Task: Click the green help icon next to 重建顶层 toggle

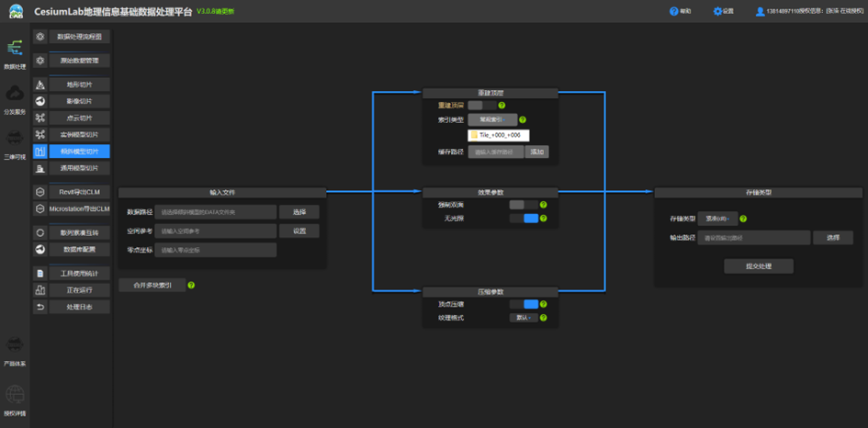Action: tap(502, 106)
